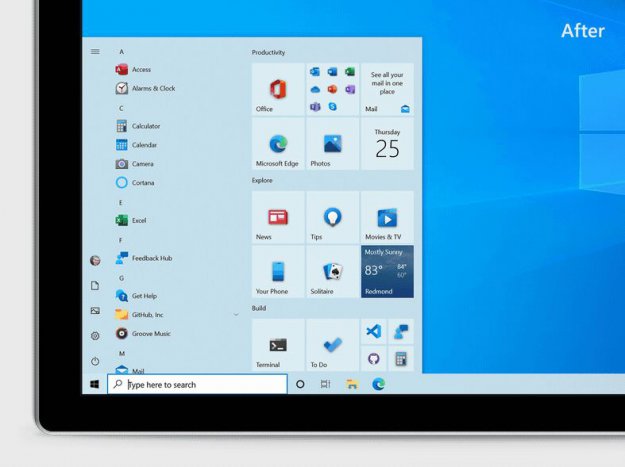625x467 pixels.
Task: Open the Photos tile
Action: pyautogui.click(x=332, y=144)
